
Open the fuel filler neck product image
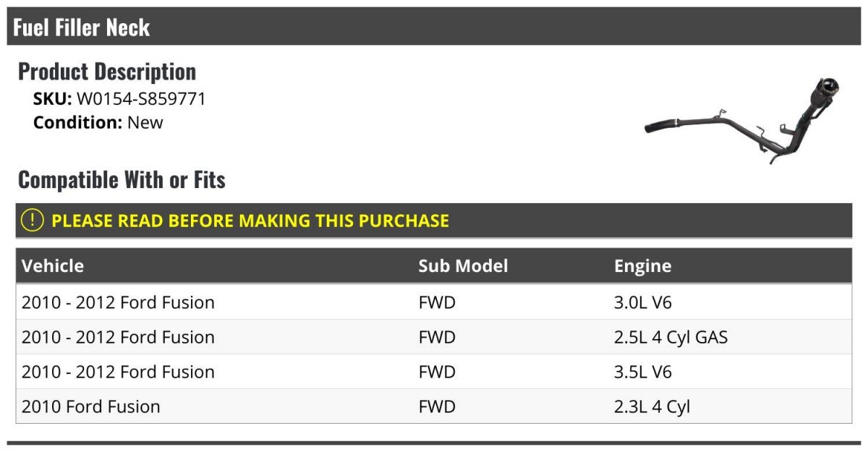741,120
